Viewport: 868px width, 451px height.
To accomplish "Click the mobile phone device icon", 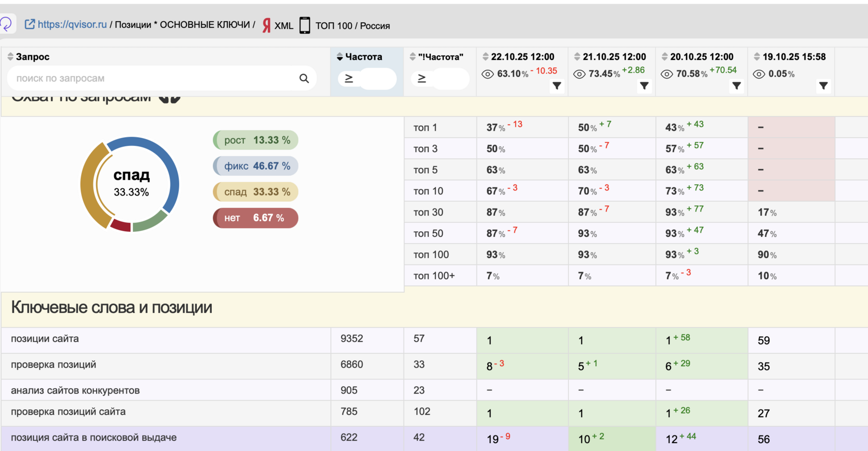I will pyautogui.click(x=305, y=25).
